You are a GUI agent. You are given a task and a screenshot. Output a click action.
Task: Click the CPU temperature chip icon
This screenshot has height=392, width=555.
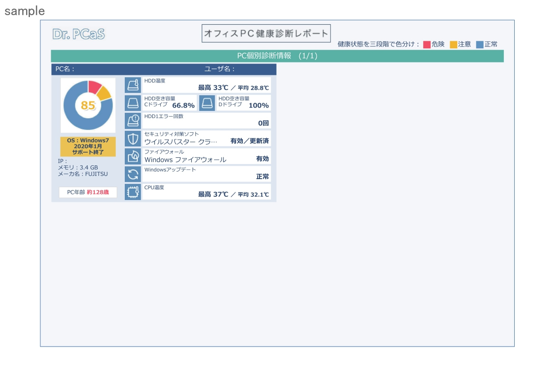coord(133,192)
